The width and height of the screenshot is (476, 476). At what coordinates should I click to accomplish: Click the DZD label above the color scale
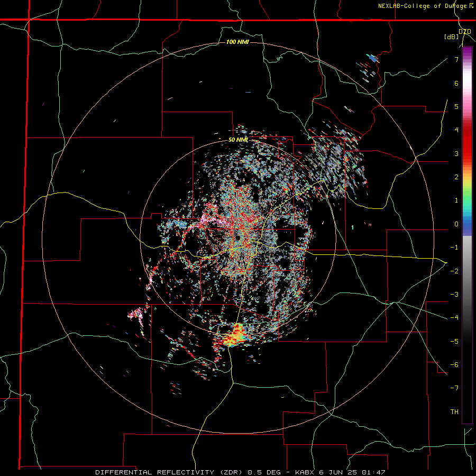pyautogui.click(x=465, y=32)
